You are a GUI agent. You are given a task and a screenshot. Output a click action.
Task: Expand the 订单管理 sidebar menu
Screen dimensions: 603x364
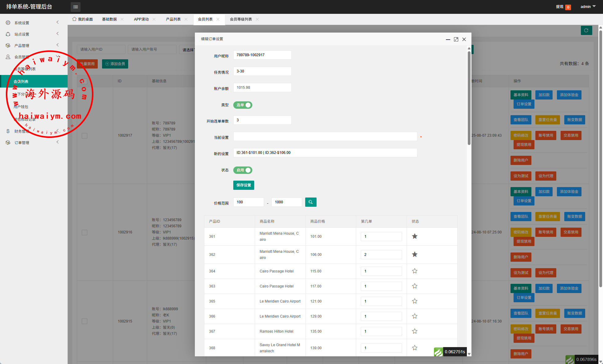click(x=22, y=143)
